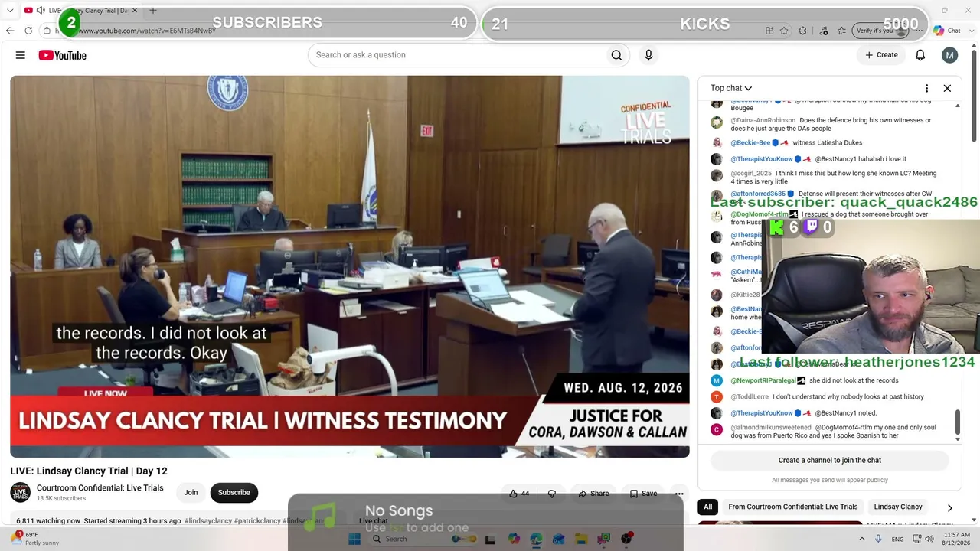980x551 pixels.
Task: Click the search magnifier button
Action: pos(616,55)
